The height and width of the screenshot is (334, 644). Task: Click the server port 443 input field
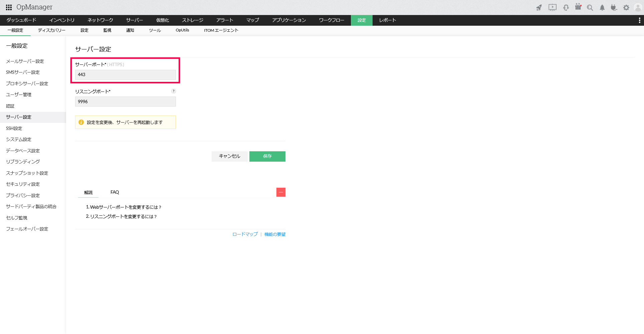point(125,74)
